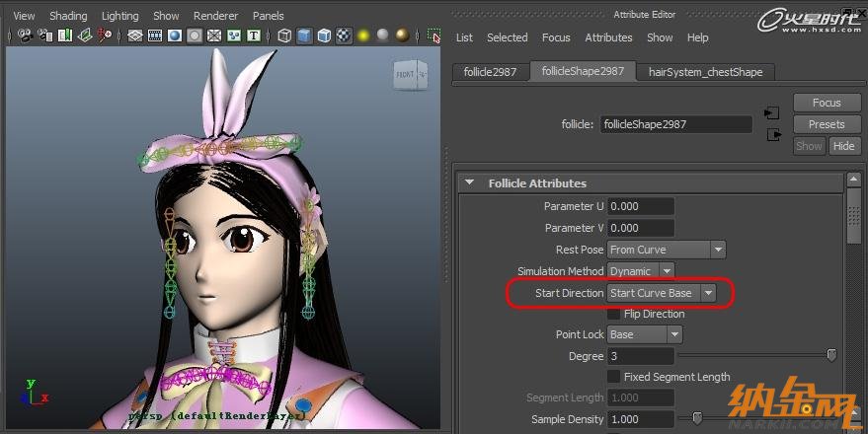
Task: Toggle Textured checker display icon
Action: tap(344, 36)
